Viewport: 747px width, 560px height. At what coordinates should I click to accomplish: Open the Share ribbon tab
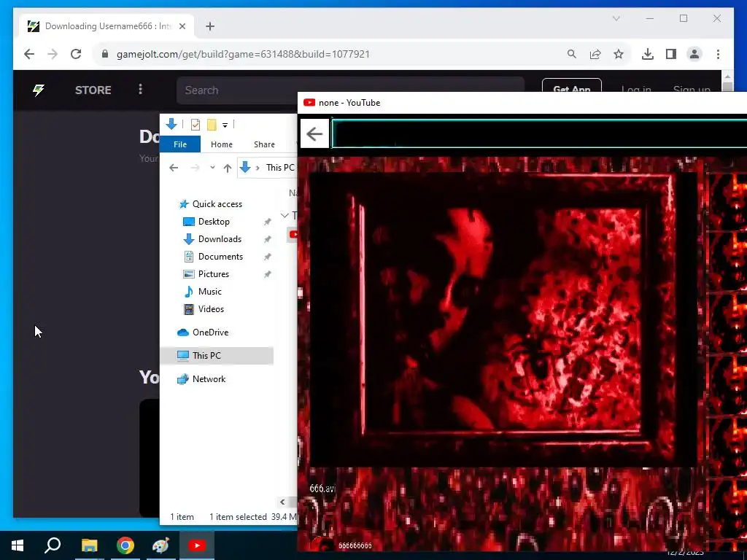point(264,144)
